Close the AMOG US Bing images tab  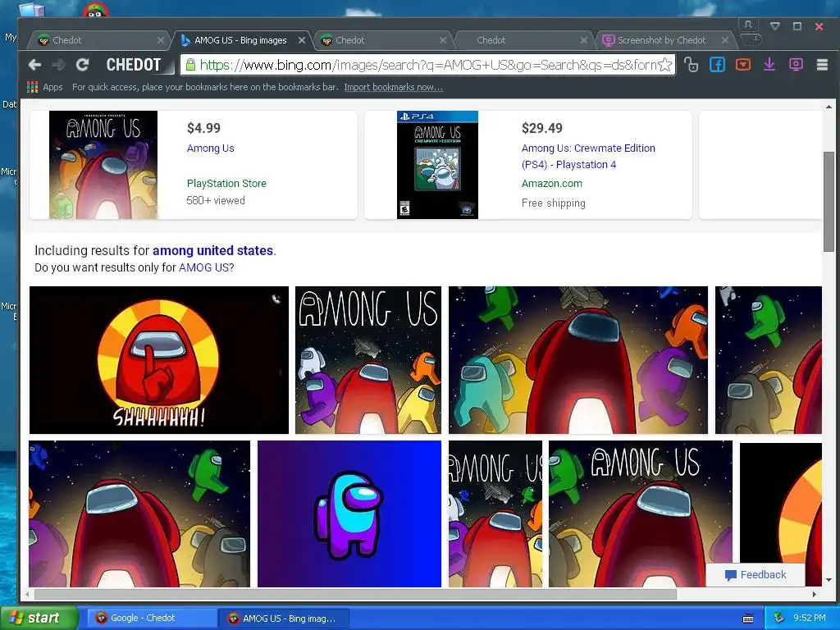click(x=302, y=40)
